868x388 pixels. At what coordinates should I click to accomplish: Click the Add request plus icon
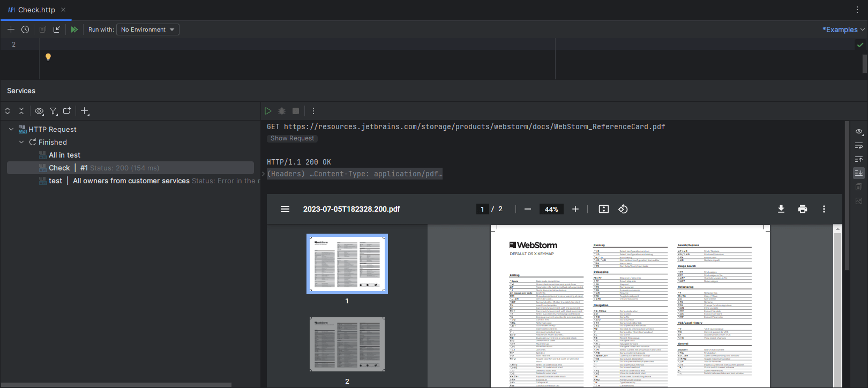coord(11,29)
